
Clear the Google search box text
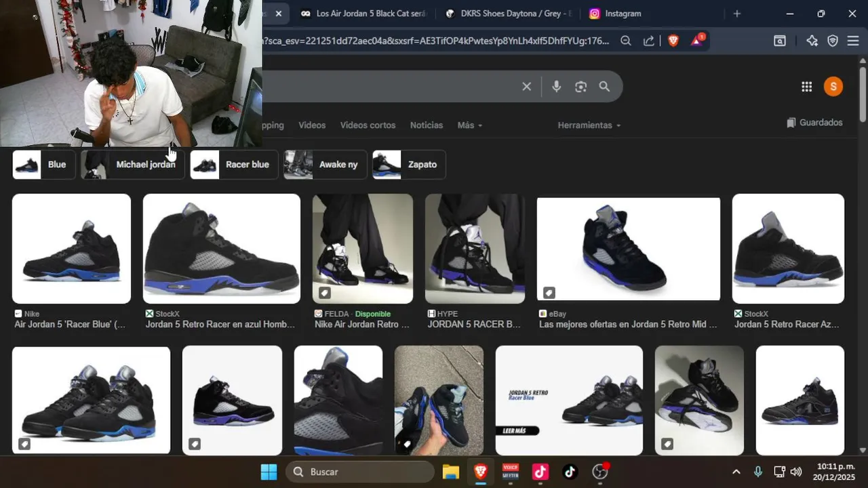point(526,87)
